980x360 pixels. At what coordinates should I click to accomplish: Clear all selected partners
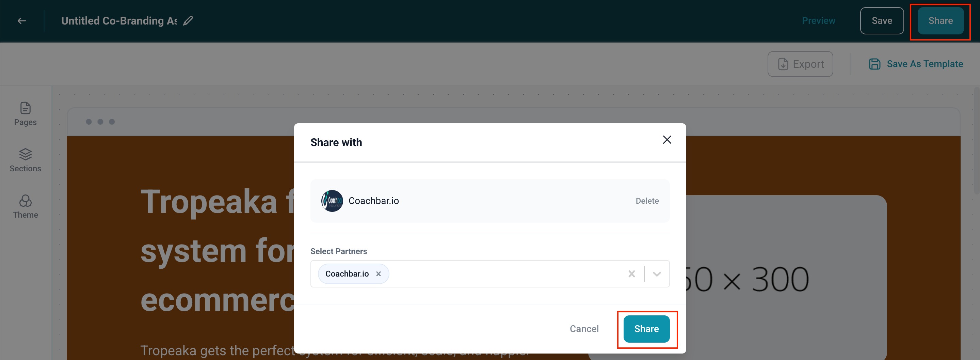pyautogui.click(x=631, y=273)
